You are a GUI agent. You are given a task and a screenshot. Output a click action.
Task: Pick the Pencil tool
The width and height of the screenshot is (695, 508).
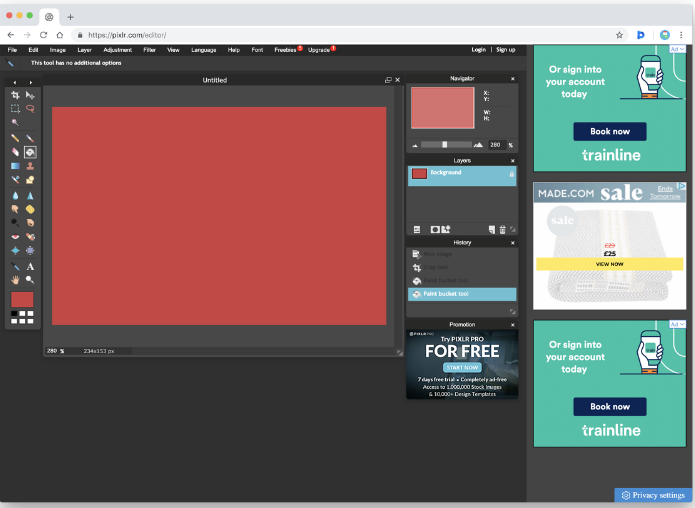(x=15, y=137)
